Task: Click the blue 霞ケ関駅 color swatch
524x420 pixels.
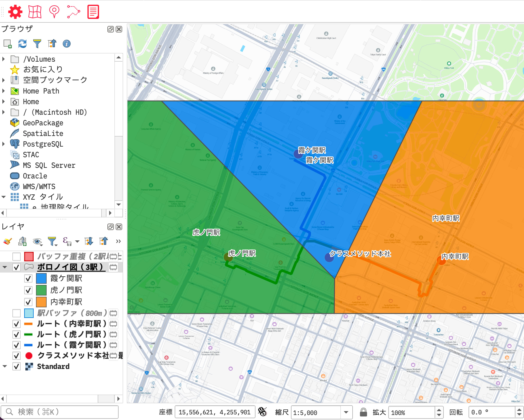Action: tap(41, 278)
